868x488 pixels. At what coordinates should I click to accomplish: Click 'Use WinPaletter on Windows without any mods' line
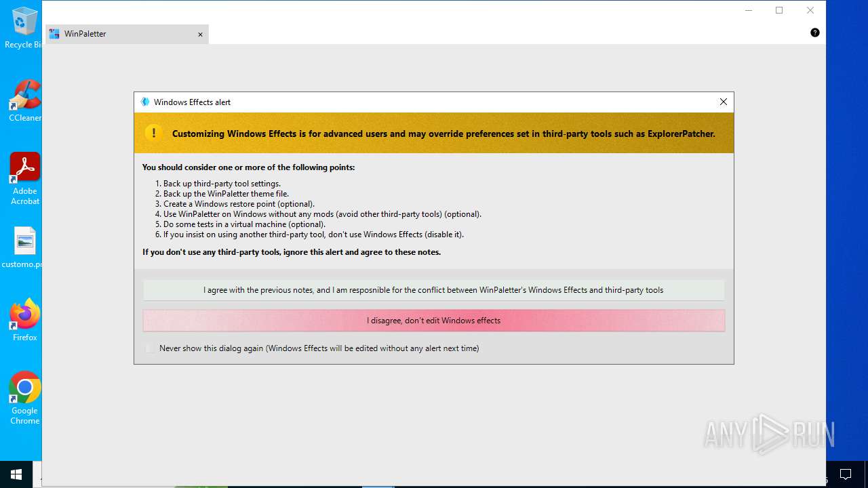[322, 214]
